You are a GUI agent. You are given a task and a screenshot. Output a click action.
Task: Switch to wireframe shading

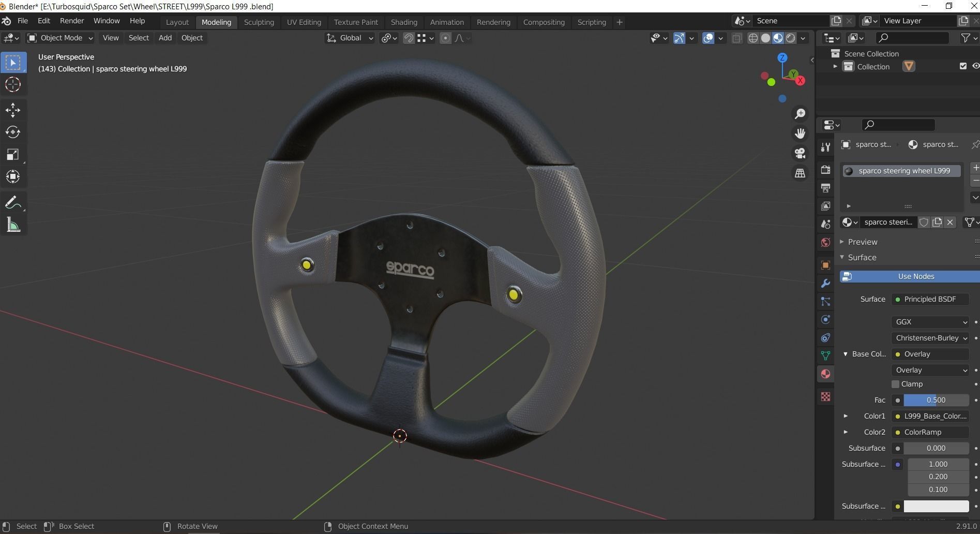click(x=753, y=38)
